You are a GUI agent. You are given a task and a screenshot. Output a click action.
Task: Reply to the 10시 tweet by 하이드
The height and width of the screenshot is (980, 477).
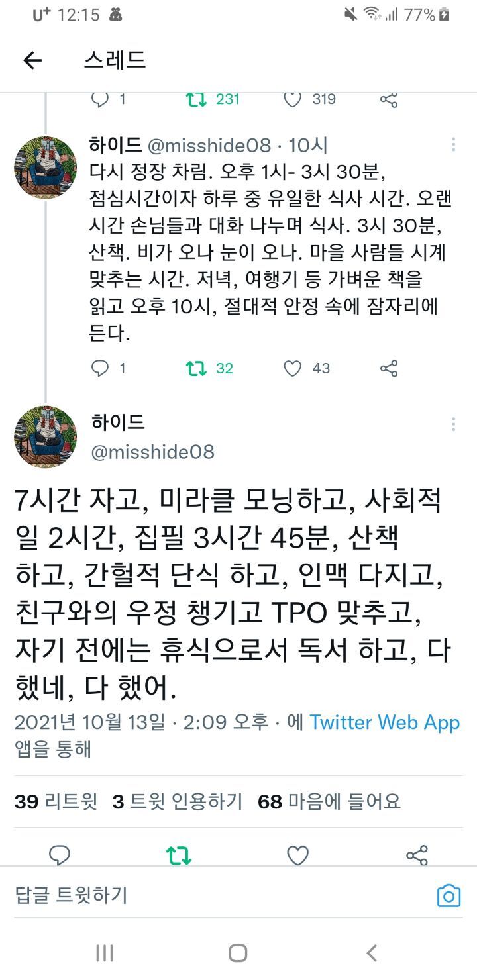click(100, 368)
